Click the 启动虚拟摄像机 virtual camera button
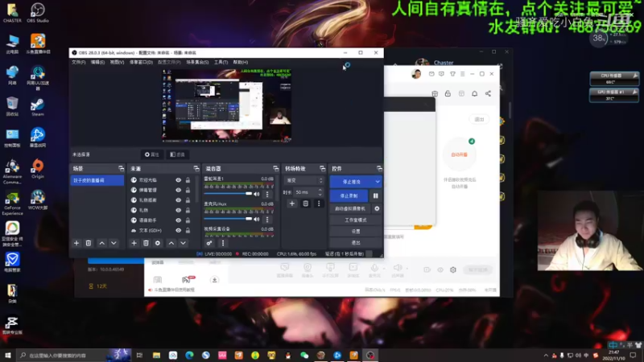644x362 pixels. click(x=350, y=209)
